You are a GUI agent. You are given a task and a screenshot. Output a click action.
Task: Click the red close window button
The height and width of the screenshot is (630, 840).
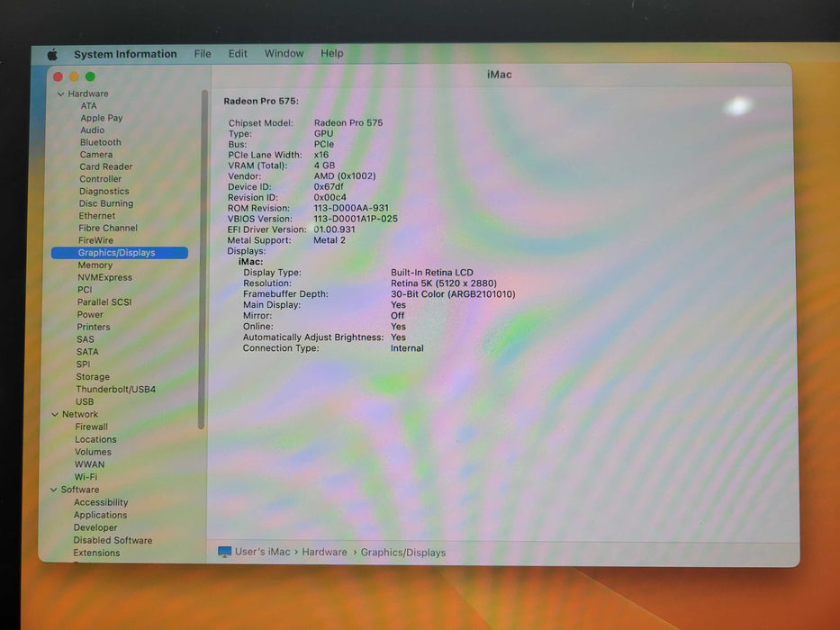pyautogui.click(x=58, y=77)
